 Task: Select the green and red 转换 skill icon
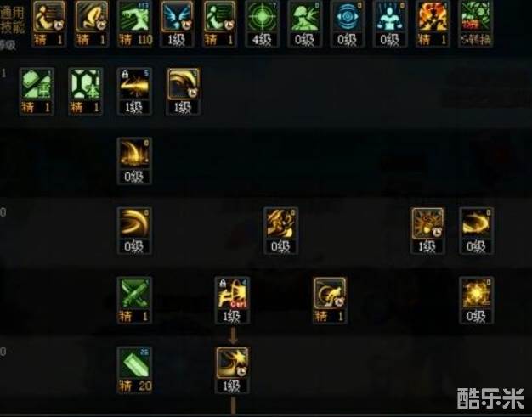[x=475, y=17]
